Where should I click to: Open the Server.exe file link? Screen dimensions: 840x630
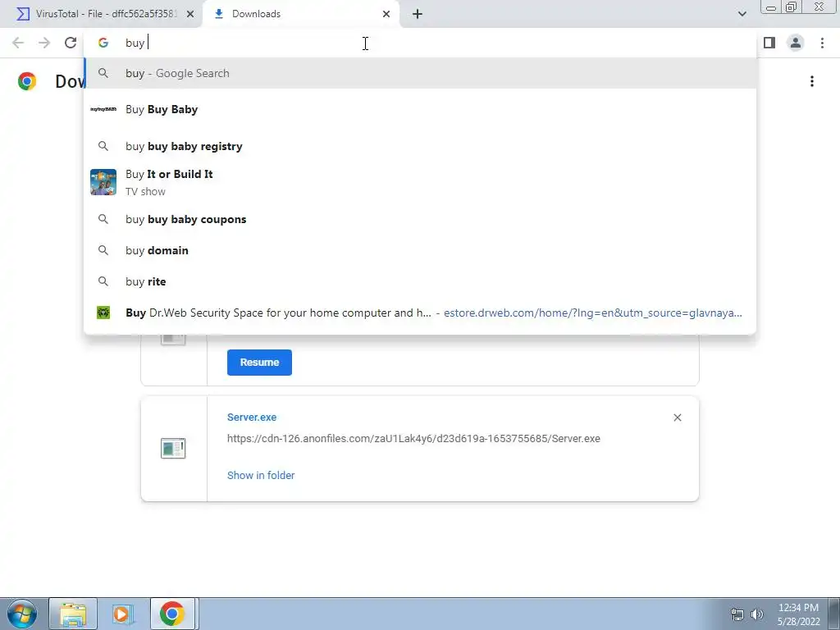click(x=252, y=418)
